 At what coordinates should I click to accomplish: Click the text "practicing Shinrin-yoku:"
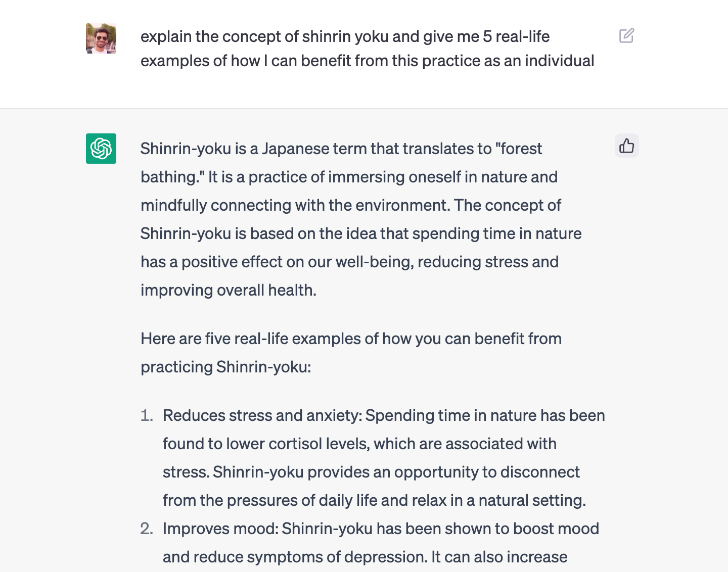(226, 367)
